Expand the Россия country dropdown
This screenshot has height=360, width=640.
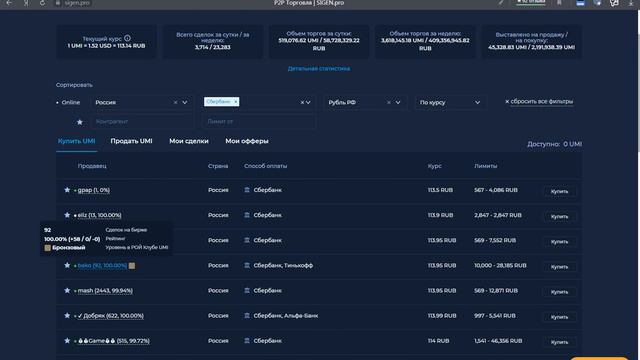tap(185, 102)
